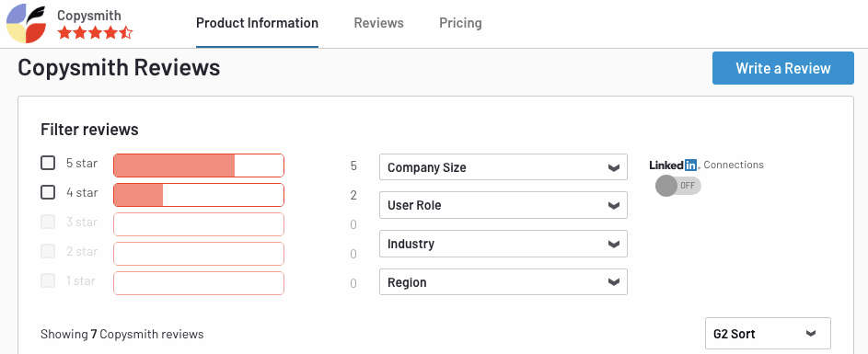Viewport: 868px width, 354px height.
Task: Open the Reviews tab
Action: (x=379, y=23)
